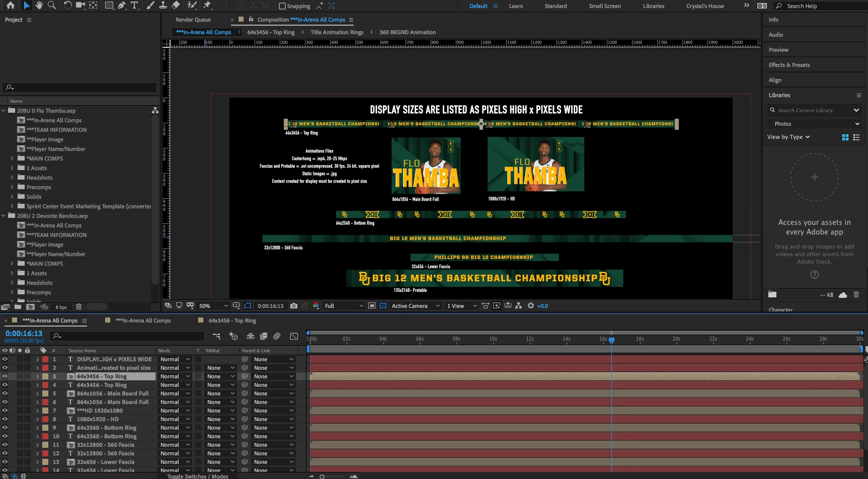Create a new folder in Project panel

(x=18, y=306)
